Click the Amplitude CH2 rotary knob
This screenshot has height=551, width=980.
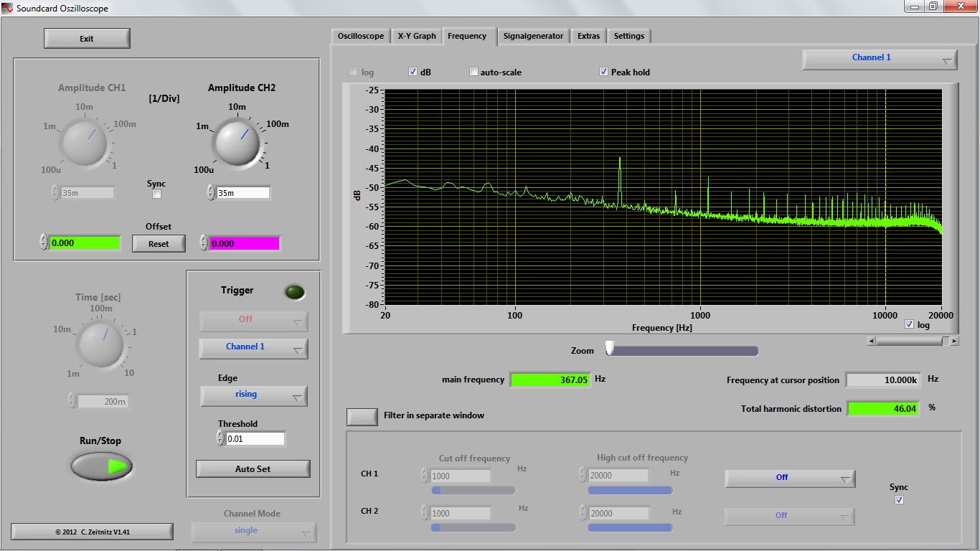click(235, 141)
